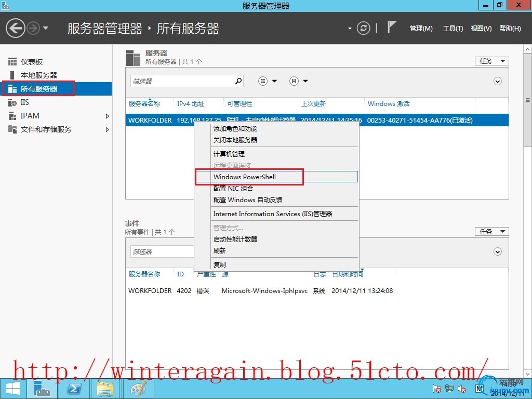Open File Explorer from the taskbar
Viewport: 532px width, 399px height.
click(x=105, y=389)
